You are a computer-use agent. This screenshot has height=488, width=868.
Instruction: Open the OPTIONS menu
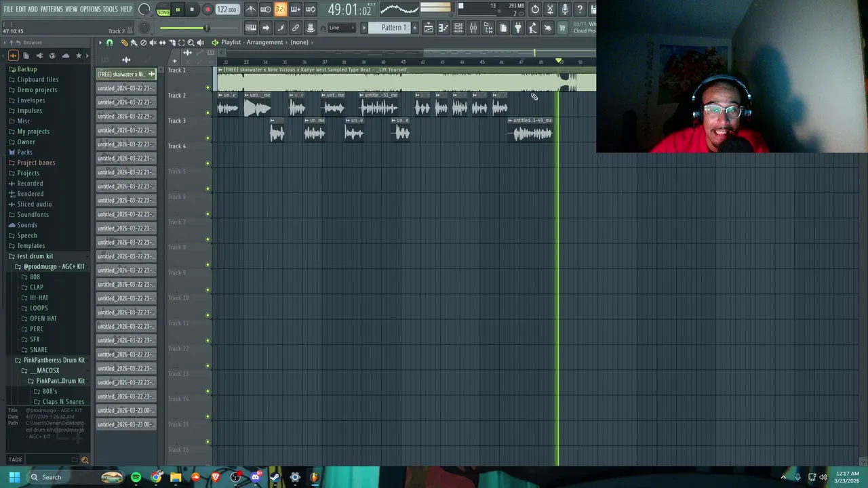tap(90, 9)
